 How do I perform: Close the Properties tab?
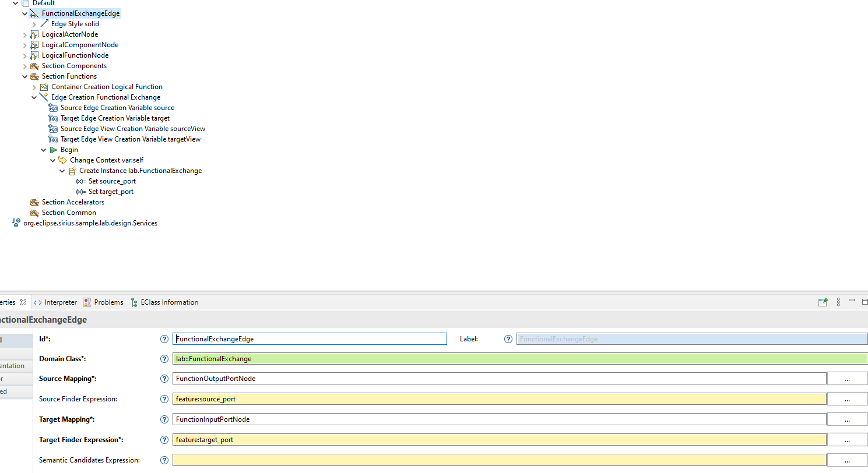[x=23, y=302]
